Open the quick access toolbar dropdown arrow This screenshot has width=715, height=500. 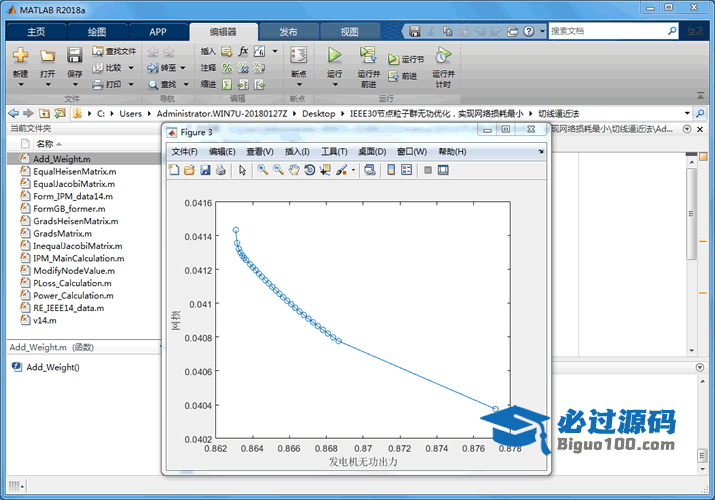tap(542, 31)
